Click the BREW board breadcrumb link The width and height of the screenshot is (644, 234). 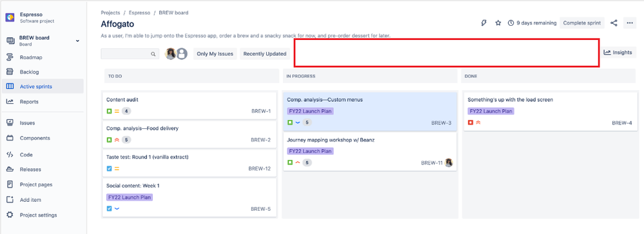tap(174, 13)
